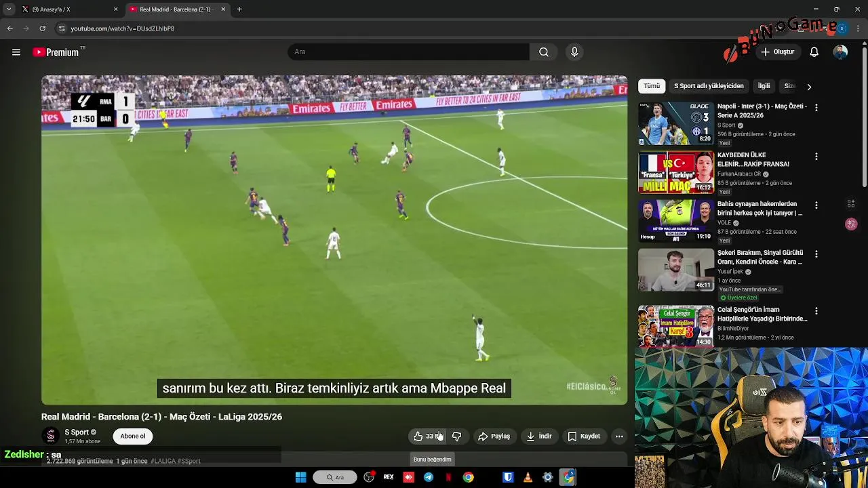Open the 'KAYBEDEN ÜLKE ELENİR' video thumbnail
This screenshot has width=868, height=488.
[x=676, y=172]
